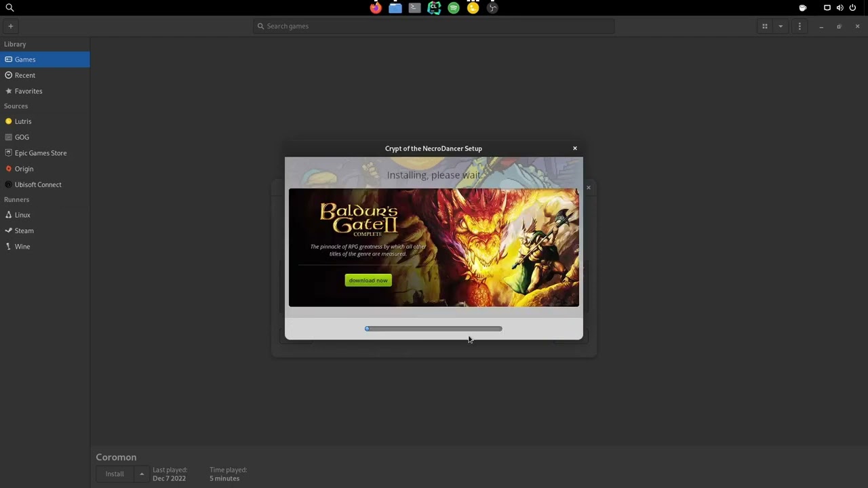Screen dimensions: 868x488
Task: Show Favorites in the sidebar
Action: coord(45,91)
